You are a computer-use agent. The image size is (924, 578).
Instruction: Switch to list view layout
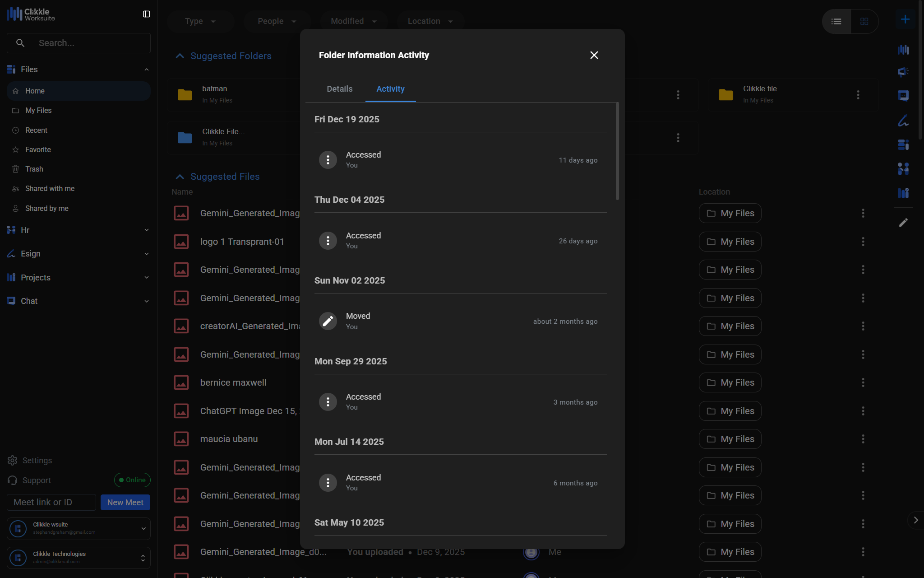pyautogui.click(x=836, y=21)
